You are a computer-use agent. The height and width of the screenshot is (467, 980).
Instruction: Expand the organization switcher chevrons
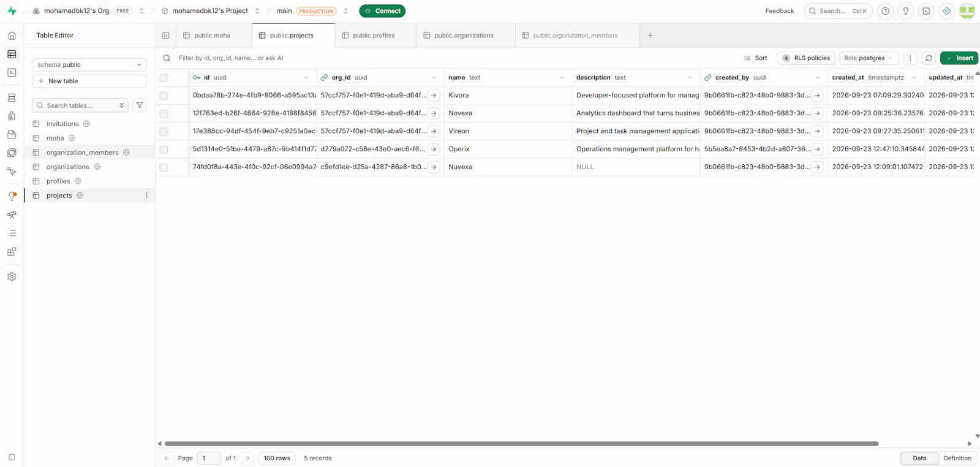pyautogui.click(x=141, y=11)
